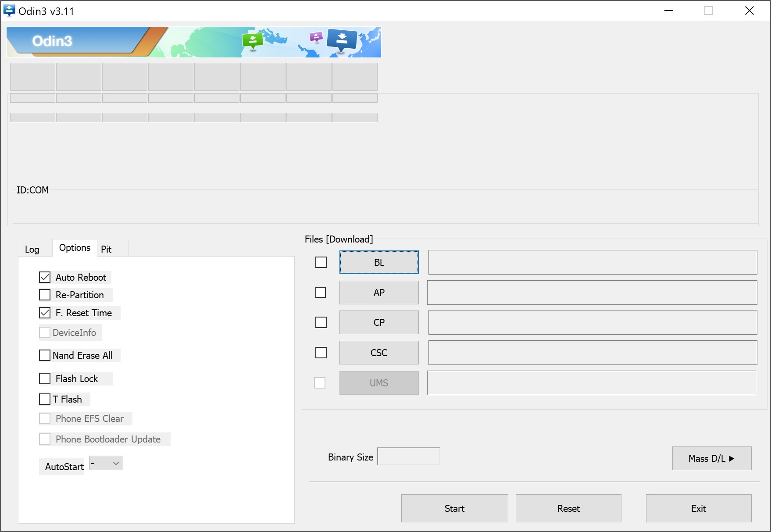Click the CSC file selection button

[379, 353]
